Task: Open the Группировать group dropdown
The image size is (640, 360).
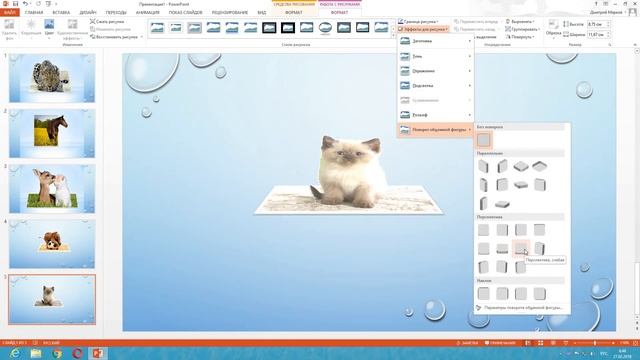Action: click(522, 29)
